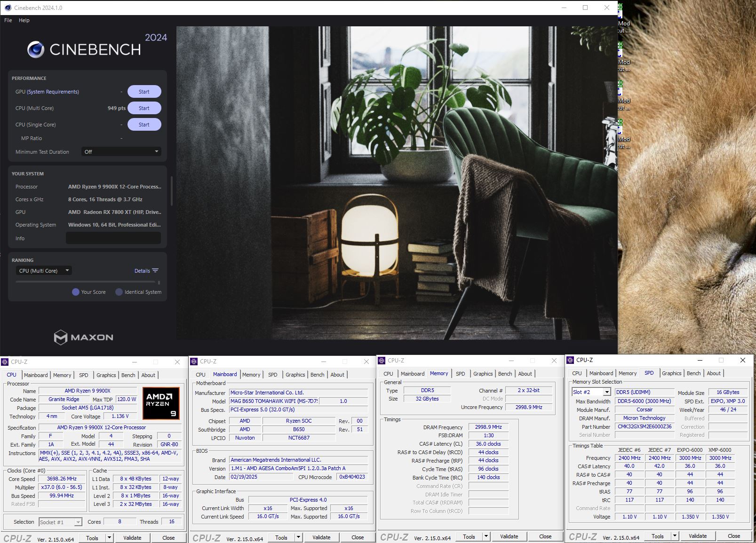756x543 pixels.
Task: Click the Cinebench app icon in title bar
Action: (8, 8)
